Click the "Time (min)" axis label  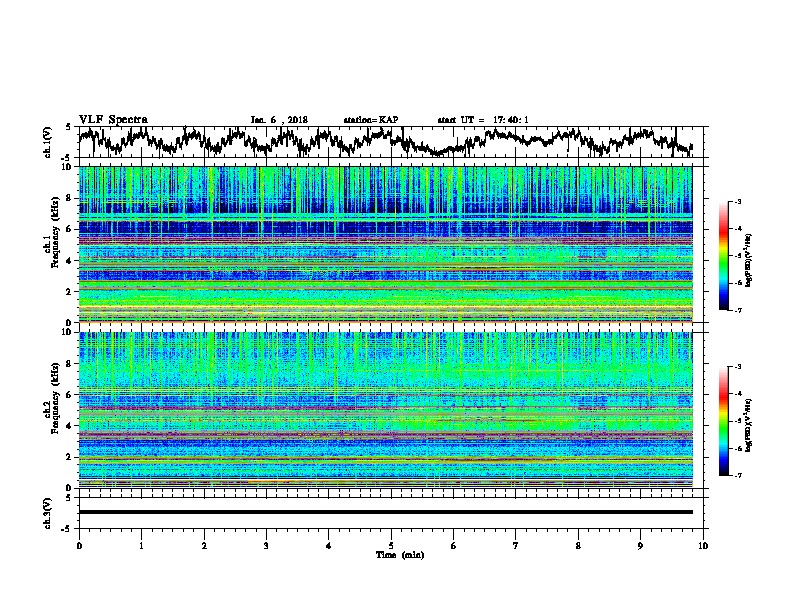(400, 555)
